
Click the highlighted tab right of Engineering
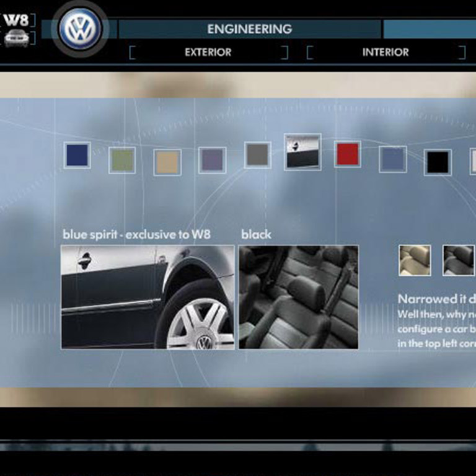(429, 29)
